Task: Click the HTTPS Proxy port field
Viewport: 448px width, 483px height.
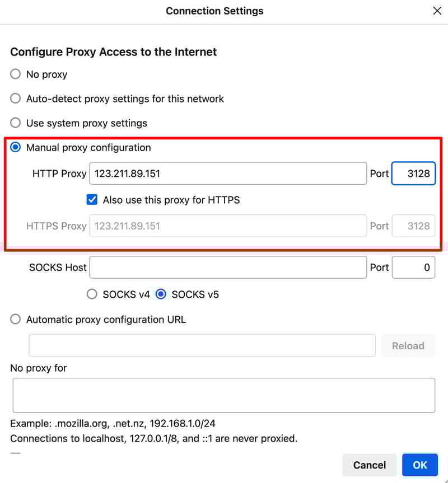Action: click(x=413, y=226)
